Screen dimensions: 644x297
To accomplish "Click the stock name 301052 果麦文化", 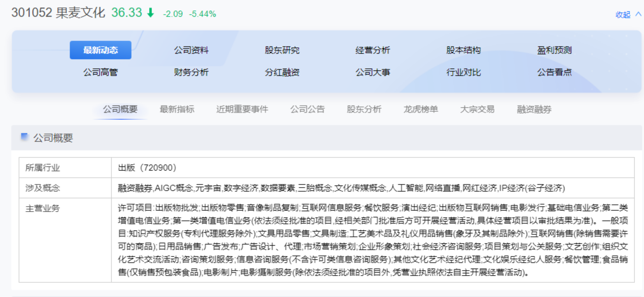I will click(x=58, y=13).
